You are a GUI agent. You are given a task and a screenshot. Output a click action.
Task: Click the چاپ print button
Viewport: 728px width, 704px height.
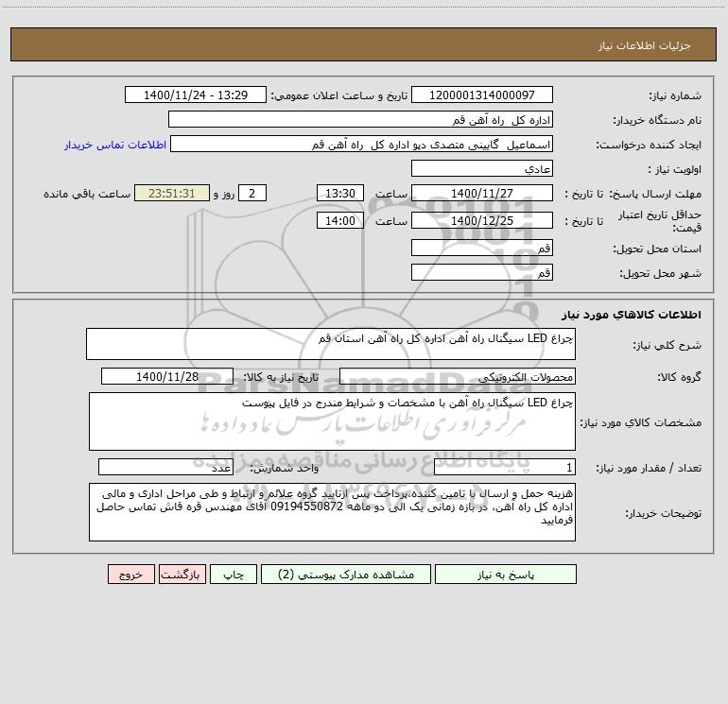point(234,575)
